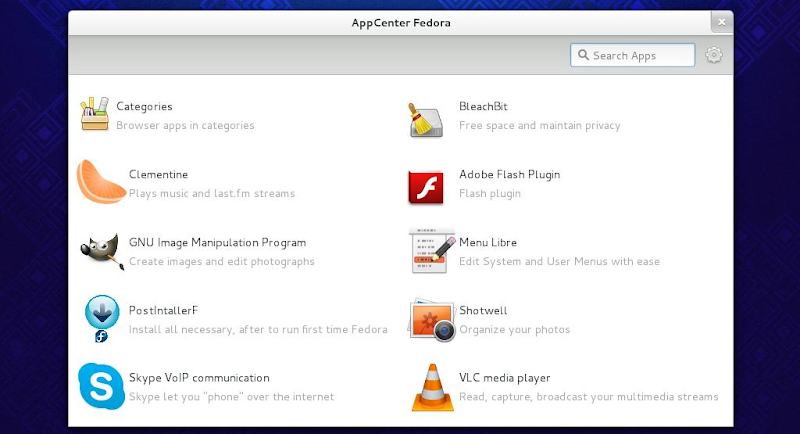The image size is (800, 434).
Task: Select the PostInstallerF download arrow icon
Action: pyautogui.click(x=102, y=318)
